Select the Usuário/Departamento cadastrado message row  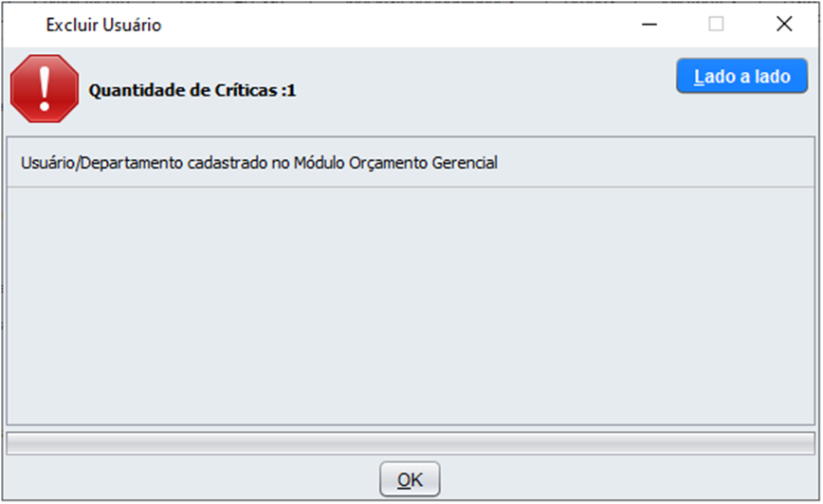(x=259, y=163)
